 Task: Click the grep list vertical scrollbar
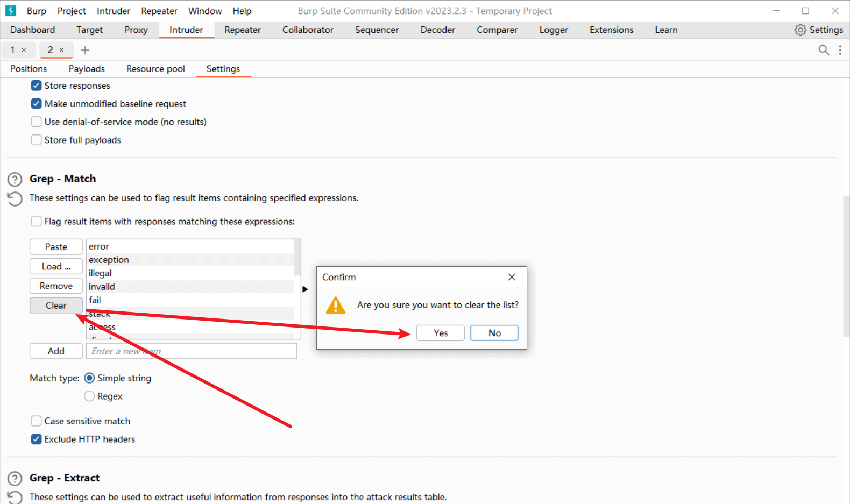point(297,257)
